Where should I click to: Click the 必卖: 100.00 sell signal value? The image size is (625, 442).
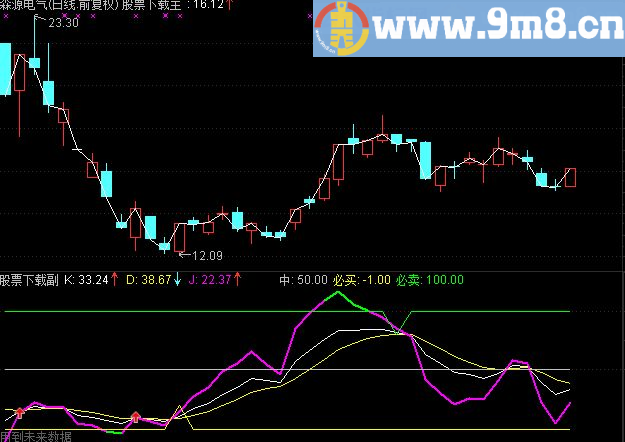(430, 280)
